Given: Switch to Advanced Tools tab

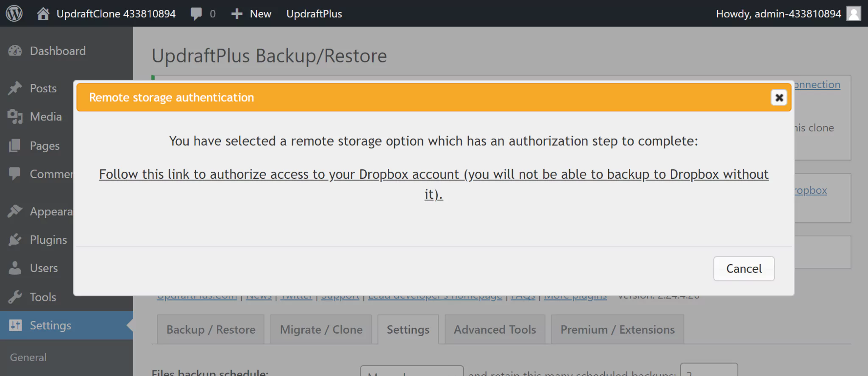Looking at the screenshot, I should [495, 329].
